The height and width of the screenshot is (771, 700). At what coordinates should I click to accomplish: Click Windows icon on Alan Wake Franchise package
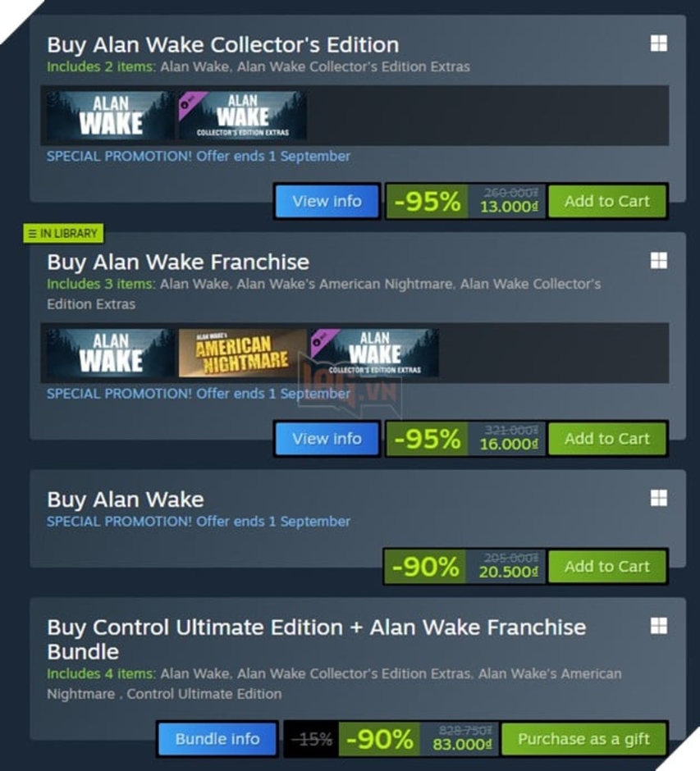(659, 261)
